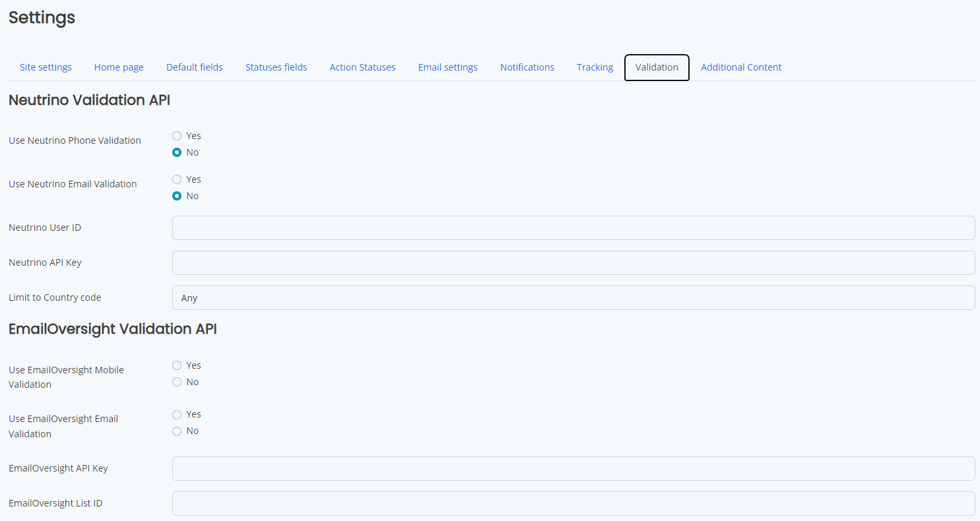
Task: Go to the Statuses fields tab
Action: [x=277, y=67]
